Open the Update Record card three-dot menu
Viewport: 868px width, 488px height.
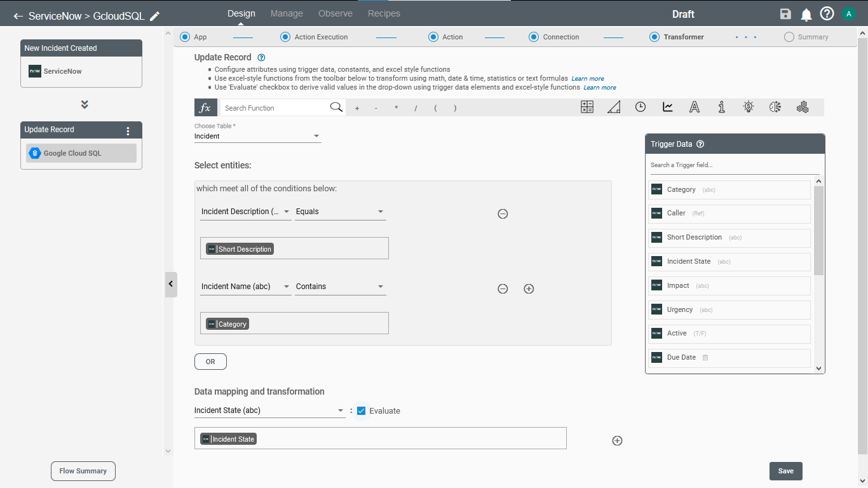(128, 131)
